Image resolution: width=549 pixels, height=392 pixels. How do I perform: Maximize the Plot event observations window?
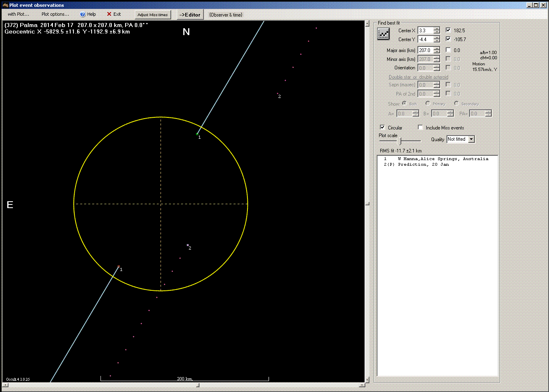[536, 5]
